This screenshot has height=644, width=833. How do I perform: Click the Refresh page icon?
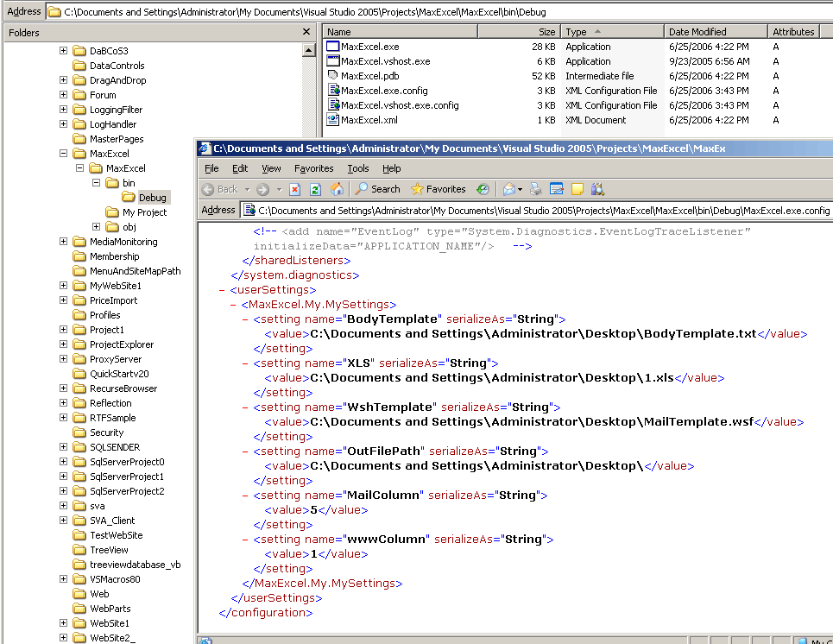point(315,189)
